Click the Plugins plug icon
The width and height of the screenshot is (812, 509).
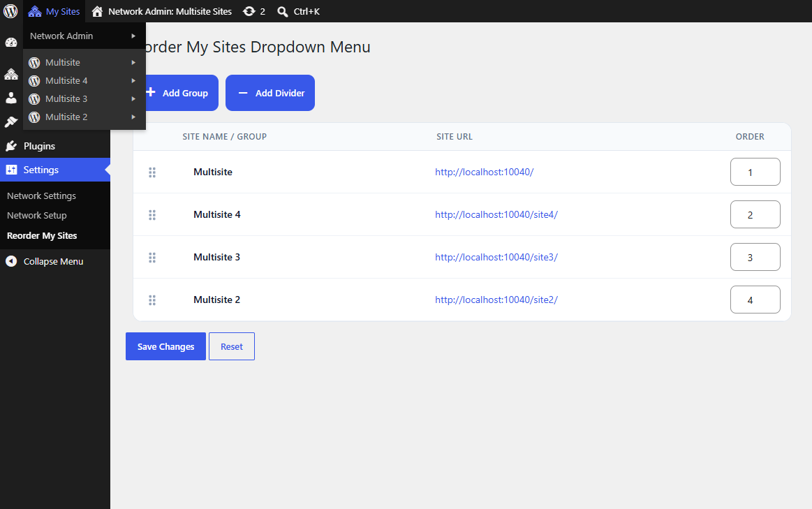coord(11,146)
